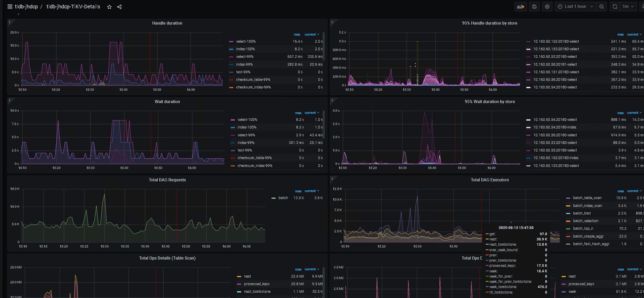Toggle batch_table_scan series in DAG Executors

click(x=587, y=198)
